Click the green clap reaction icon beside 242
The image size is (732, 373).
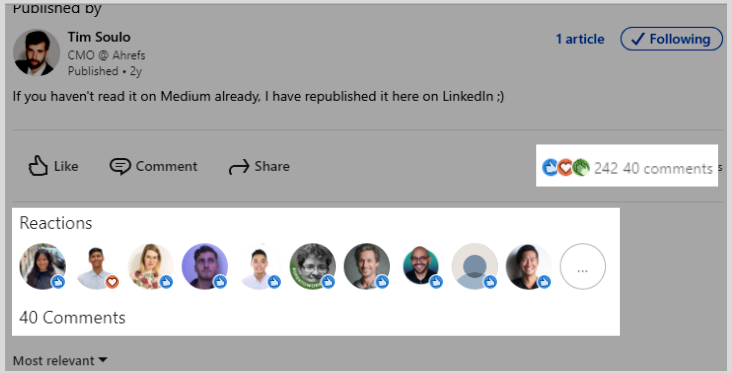pos(581,168)
